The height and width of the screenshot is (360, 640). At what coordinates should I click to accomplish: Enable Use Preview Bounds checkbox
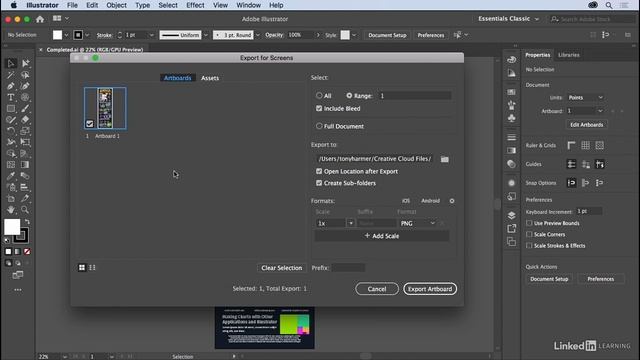pos(529,223)
